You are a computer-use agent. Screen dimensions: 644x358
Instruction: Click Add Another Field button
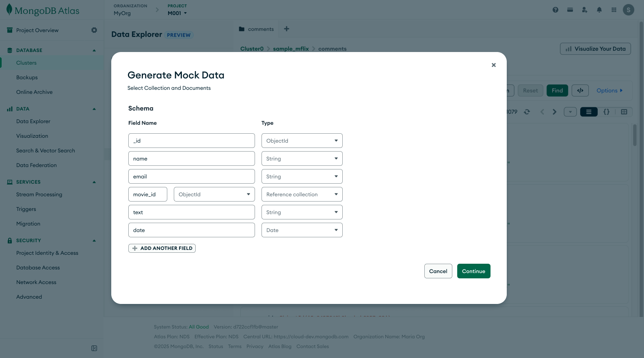coord(162,248)
